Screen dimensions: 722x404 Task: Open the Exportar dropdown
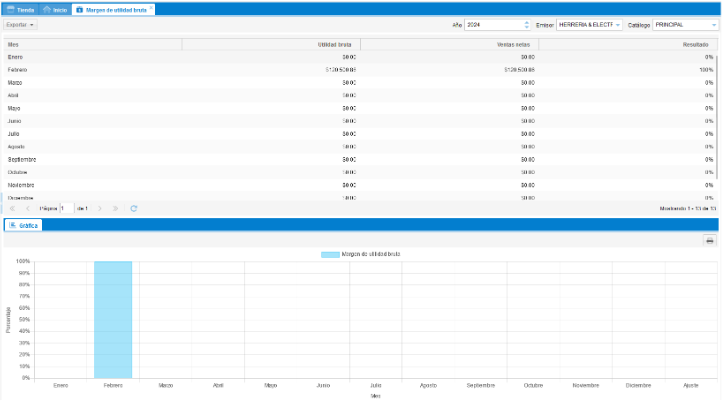tap(20, 24)
